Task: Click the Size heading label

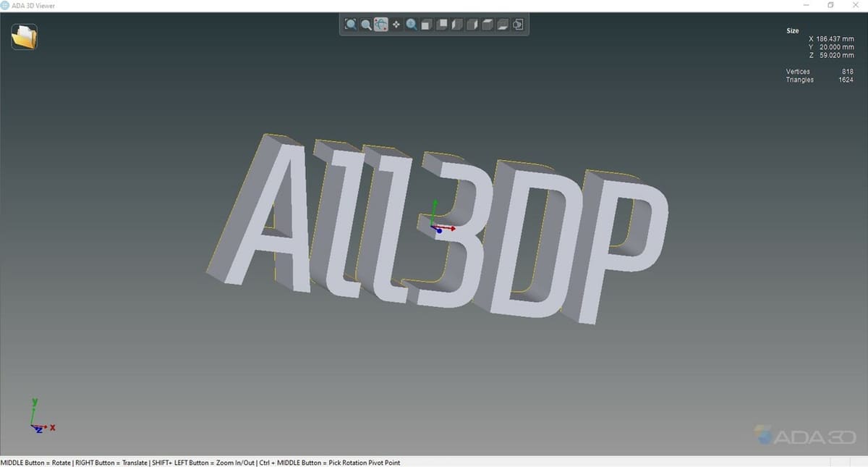Action: (x=793, y=30)
